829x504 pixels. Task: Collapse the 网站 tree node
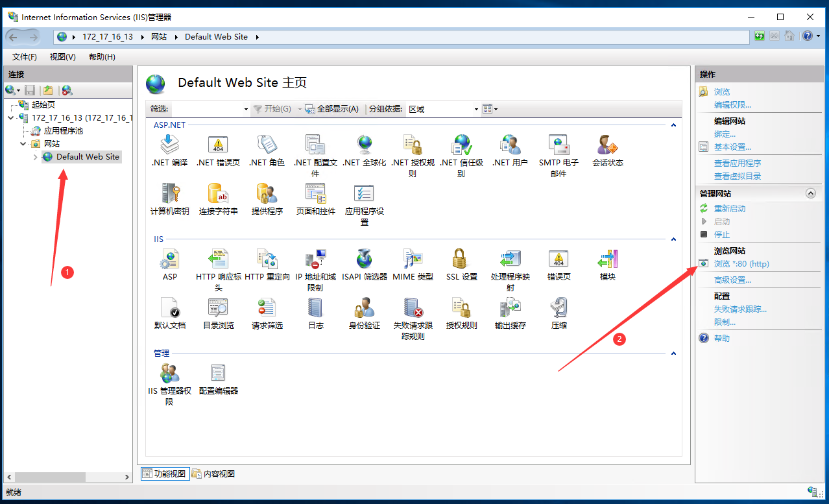[23, 144]
